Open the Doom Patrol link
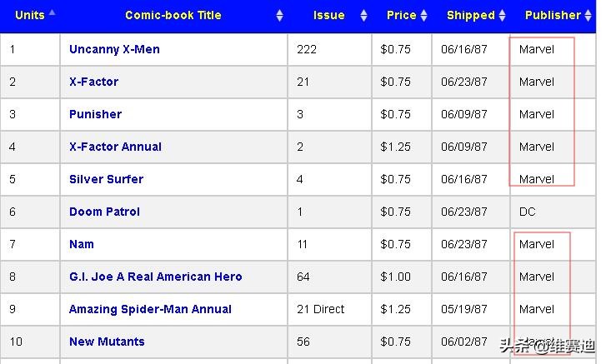Viewport: 606px width, 364px height. tap(104, 212)
